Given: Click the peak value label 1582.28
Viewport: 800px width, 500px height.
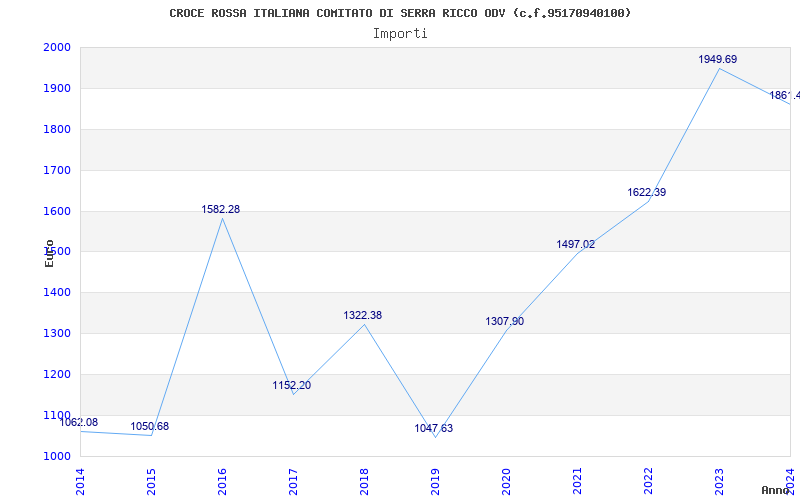Looking at the screenshot, I should point(220,209).
